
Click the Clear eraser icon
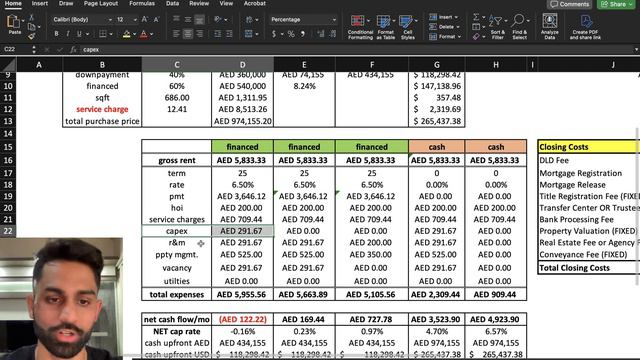point(476,37)
